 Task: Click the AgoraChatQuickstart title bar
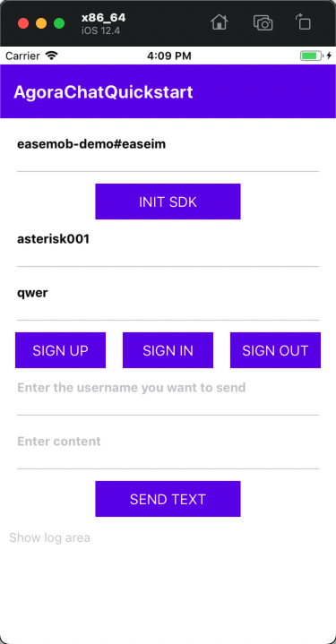coord(168,91)
